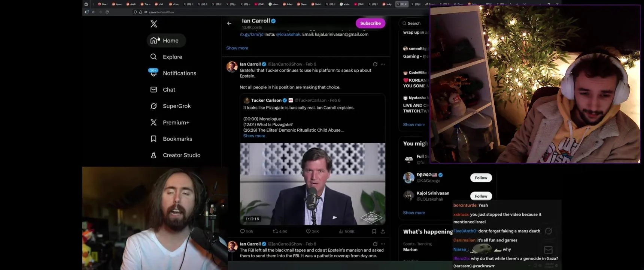Open Notifications with the 20+ badge
The image size is (644, 270).
coord(173,73)
